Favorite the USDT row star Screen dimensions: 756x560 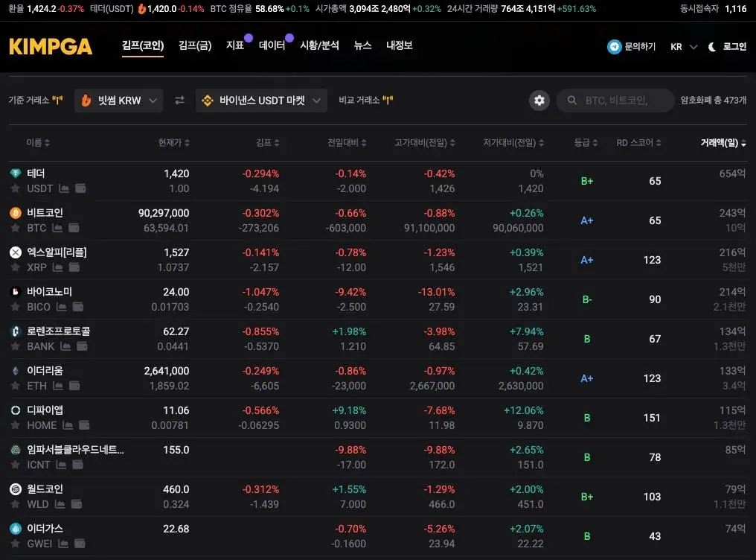(x=16, y=188)
